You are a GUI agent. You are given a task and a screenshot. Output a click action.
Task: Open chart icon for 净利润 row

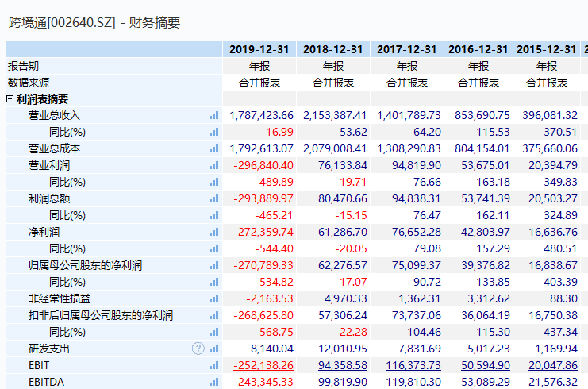pos(214,232)
